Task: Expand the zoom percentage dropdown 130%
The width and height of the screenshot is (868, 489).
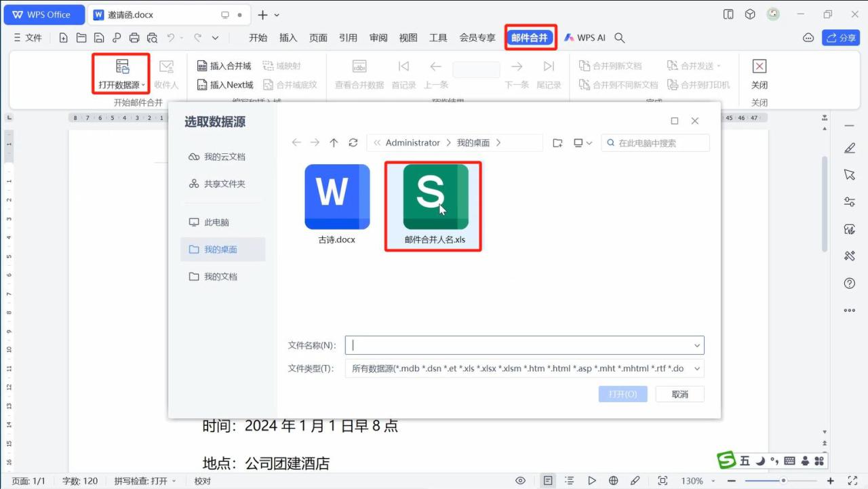Action: (714, 481)
